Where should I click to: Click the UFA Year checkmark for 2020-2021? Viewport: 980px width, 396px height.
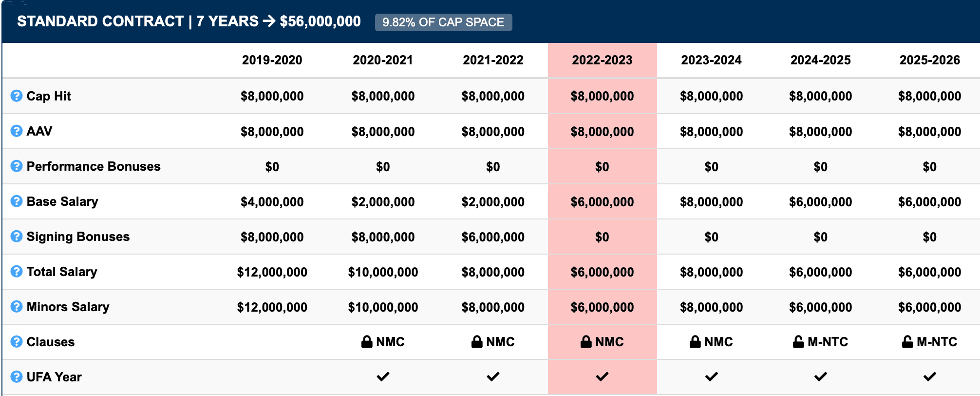(x=383, y=376)
